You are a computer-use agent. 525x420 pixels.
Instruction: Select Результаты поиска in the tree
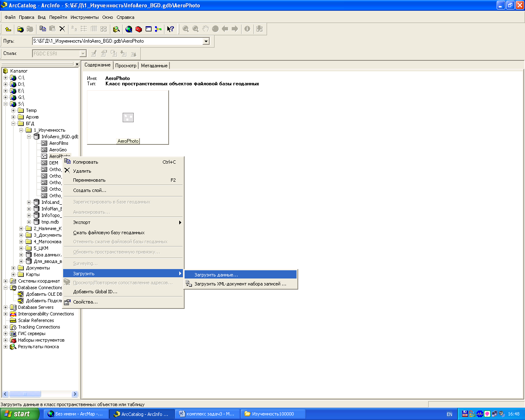click(x=38, y=347)
